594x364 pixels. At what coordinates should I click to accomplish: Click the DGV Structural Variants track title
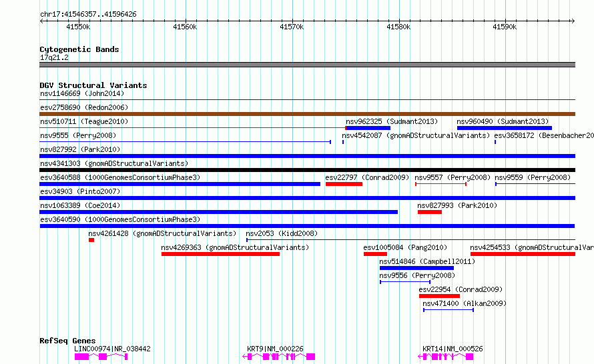[x=93, y=85]
